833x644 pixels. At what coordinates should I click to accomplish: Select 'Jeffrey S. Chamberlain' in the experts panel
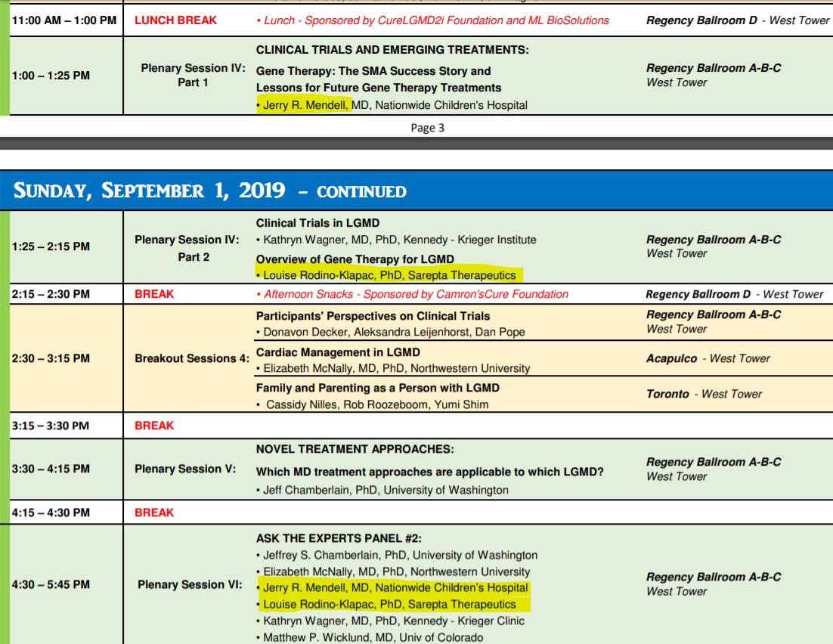tap(397, 556)
